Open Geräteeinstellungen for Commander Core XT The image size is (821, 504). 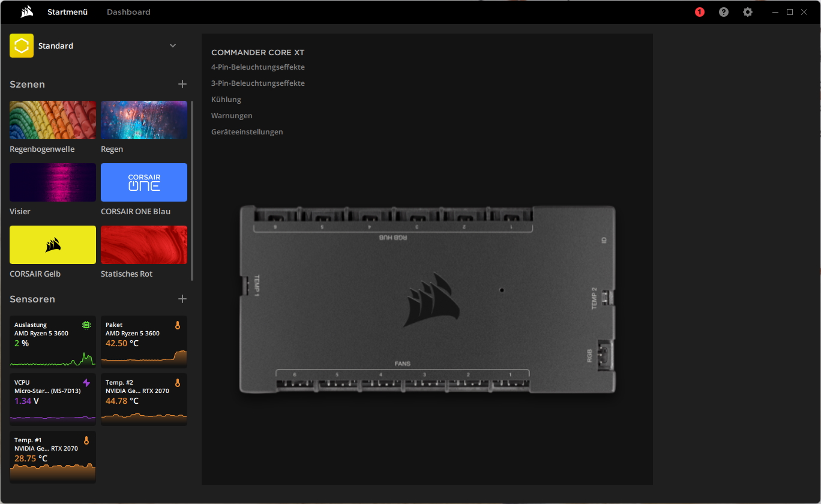click(x=247, y=132)
